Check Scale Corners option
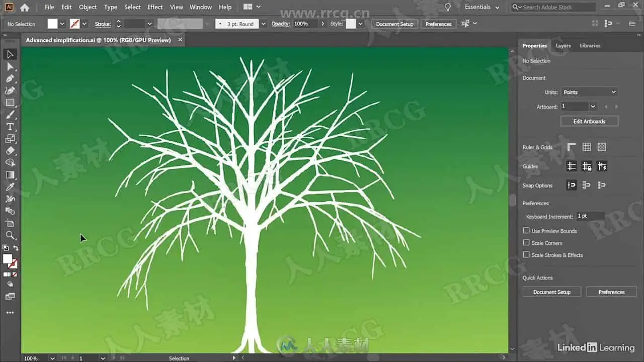Screen dimensions: 644x362 [526, 242]
